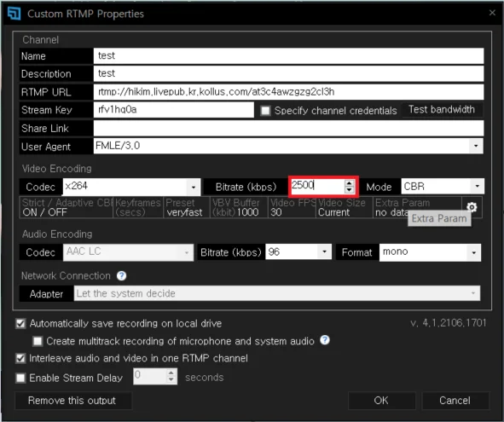Increase video bitrate with up arrow

[349, 183]
